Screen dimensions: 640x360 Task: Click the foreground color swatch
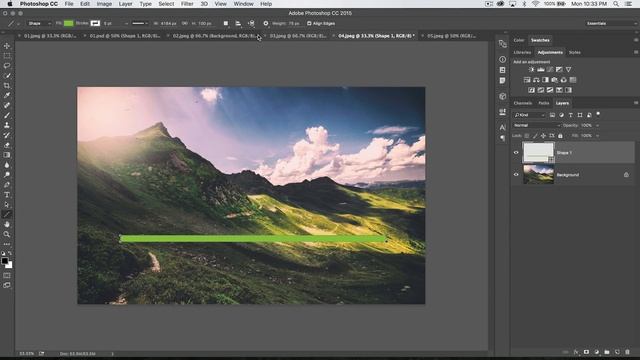tap(4, 261)
